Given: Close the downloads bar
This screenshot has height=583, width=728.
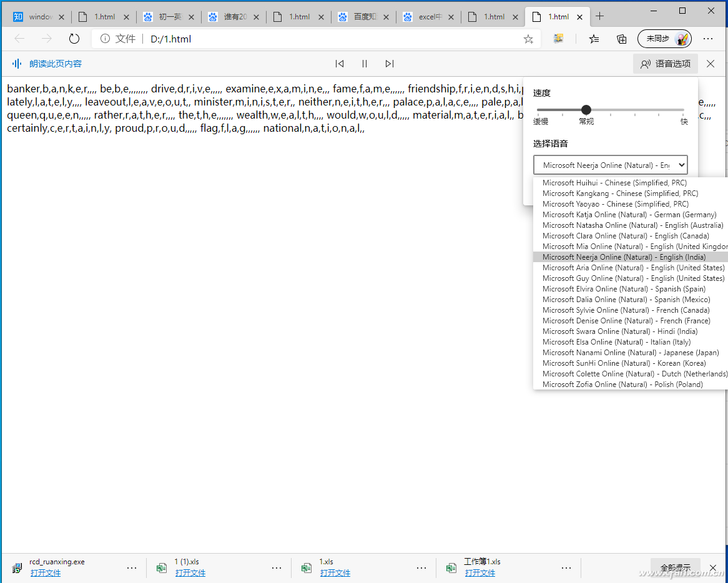Looking at the screenshot, I should pyautogui.click(x=712, y=567).
